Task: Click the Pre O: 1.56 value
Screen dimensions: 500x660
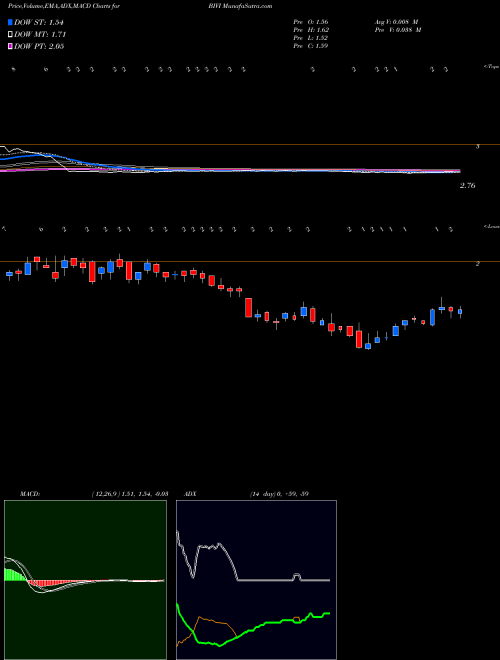Action: coord(311,22)
